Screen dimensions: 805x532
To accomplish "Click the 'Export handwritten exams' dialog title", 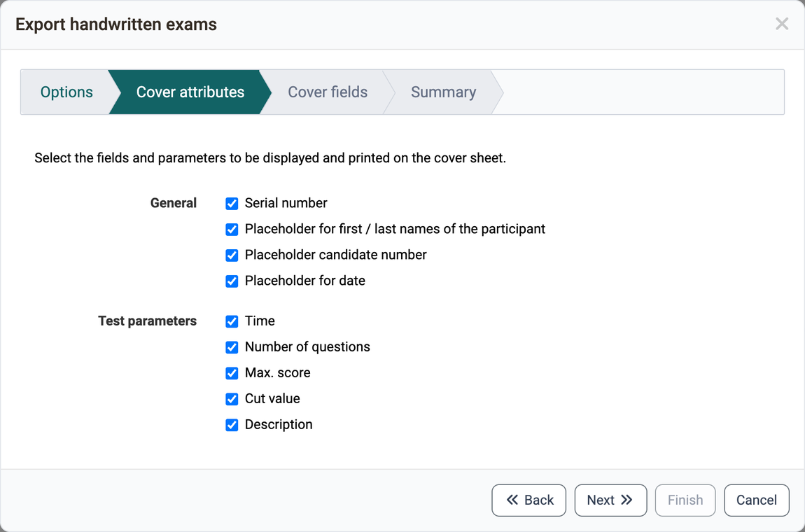I will (x=116, y=24).
